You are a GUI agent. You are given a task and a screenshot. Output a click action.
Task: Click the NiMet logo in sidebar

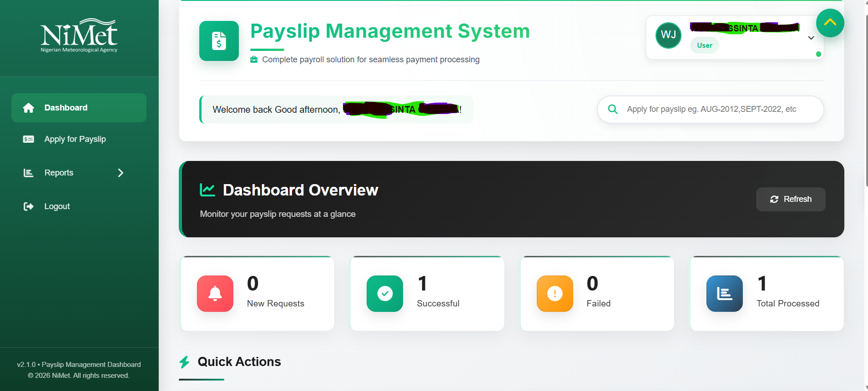[79, 36]
